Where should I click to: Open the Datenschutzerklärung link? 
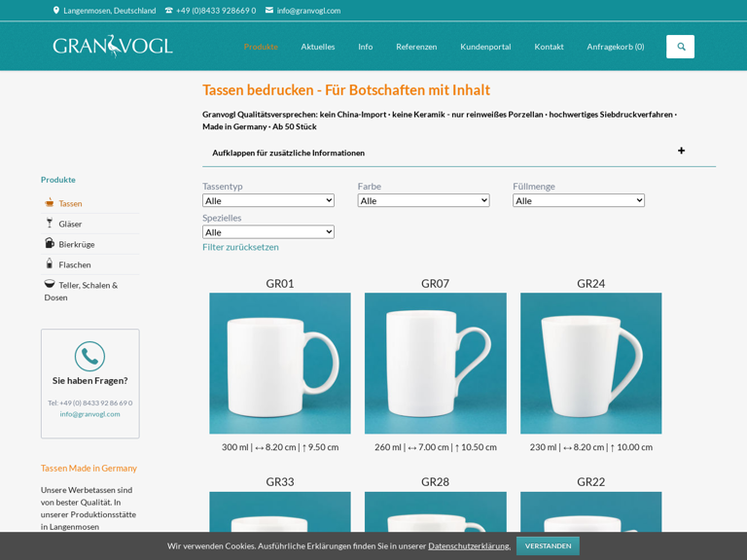click(469, 546)
